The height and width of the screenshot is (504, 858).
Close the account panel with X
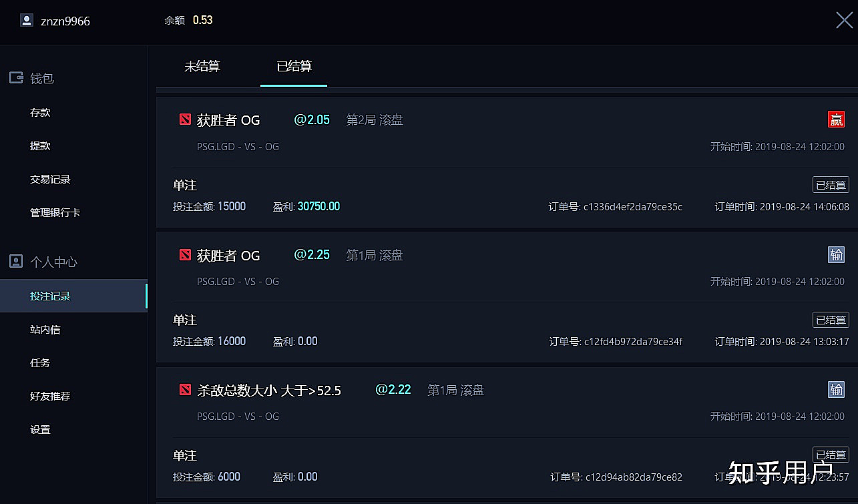coord(844,20)
